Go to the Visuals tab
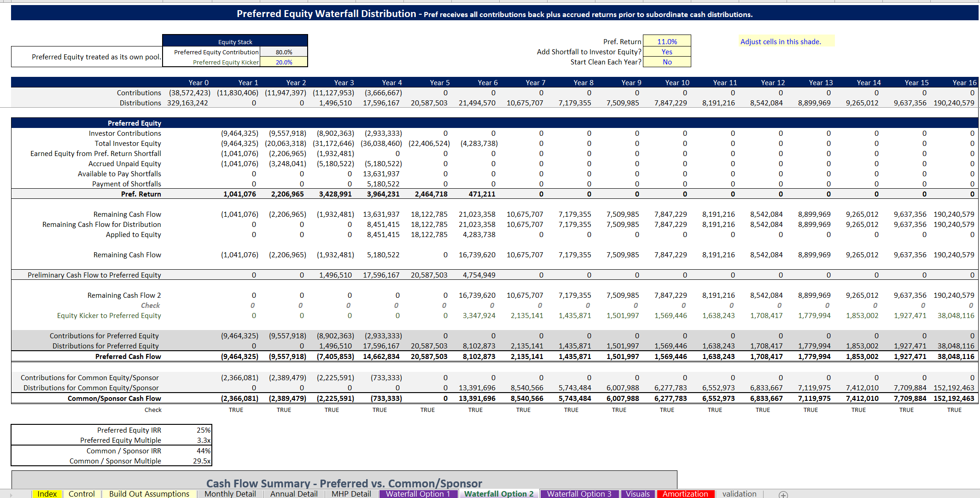This screenshot has width=980, height=498. [x=638, y=494]
